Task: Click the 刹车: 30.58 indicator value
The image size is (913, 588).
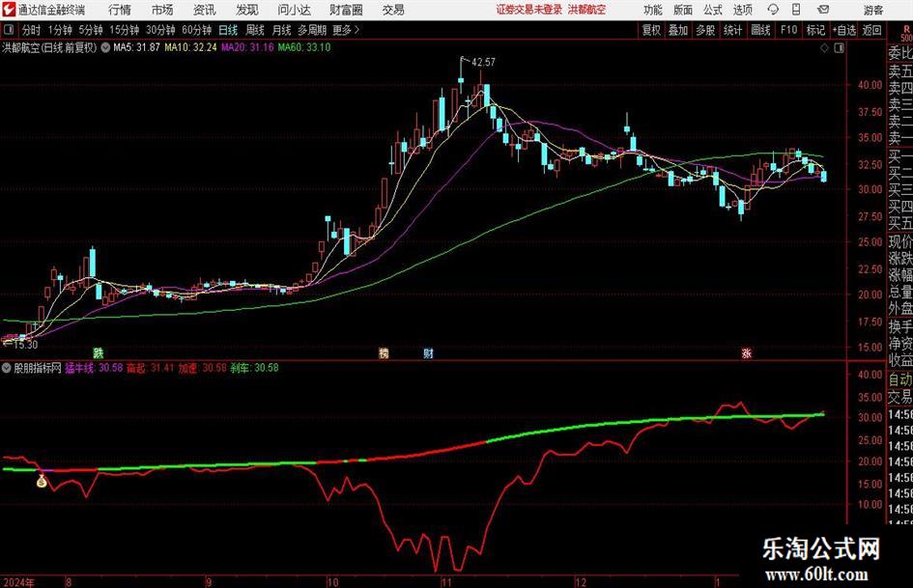Action: coord(254,368)
